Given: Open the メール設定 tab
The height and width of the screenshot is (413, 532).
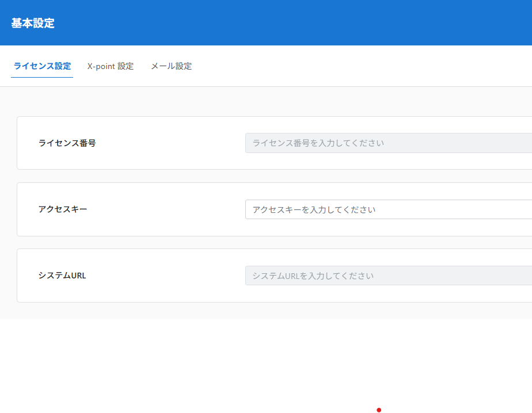Looking at the screenshot, I should [x=172, y=66].
